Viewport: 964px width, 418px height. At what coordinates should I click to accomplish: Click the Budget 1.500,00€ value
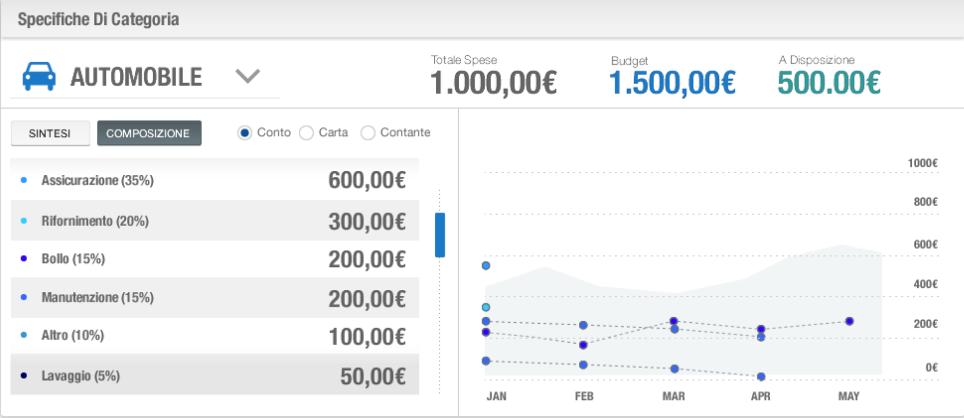coord(673,83)
